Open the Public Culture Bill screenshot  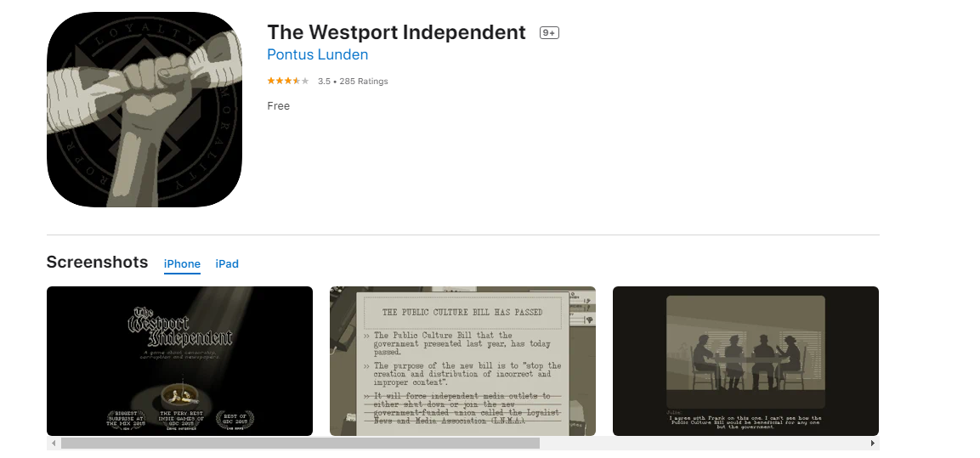click(462, 360)
